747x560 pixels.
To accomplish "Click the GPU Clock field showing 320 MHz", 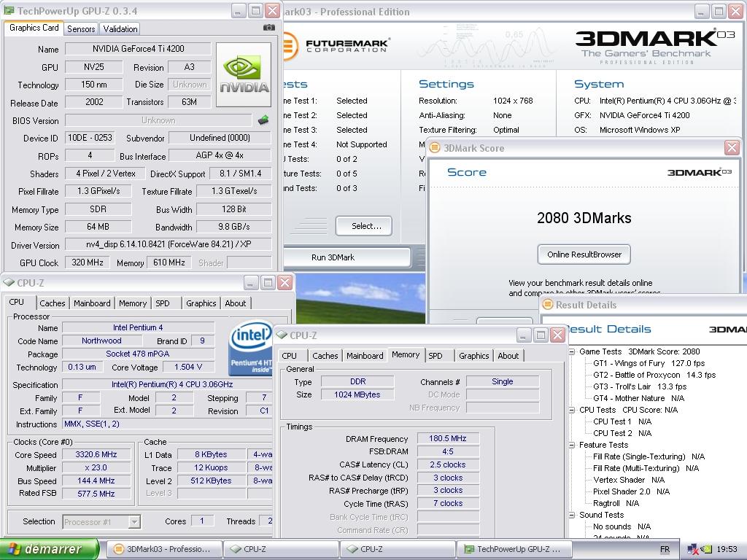I will pos(88,262).
